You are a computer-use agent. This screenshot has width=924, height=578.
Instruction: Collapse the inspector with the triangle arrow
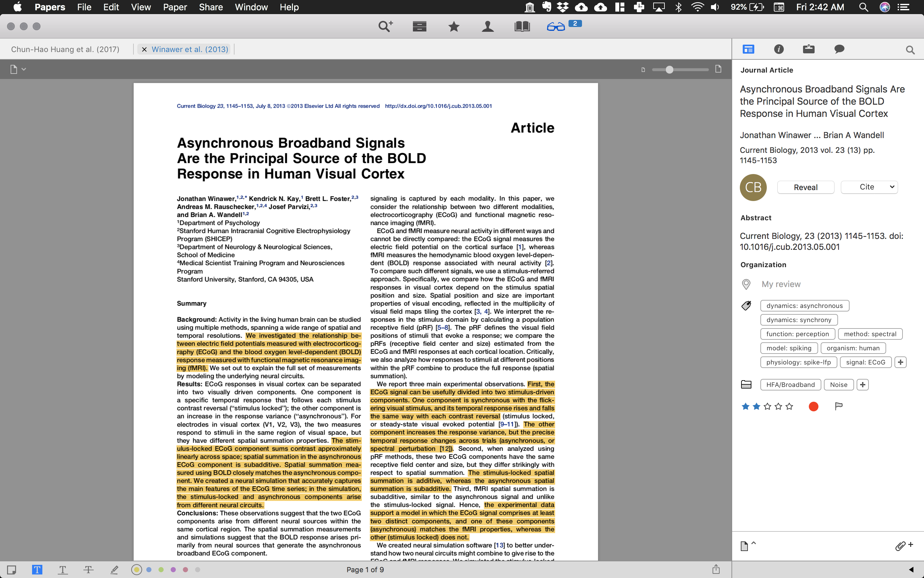coord(911,570)
